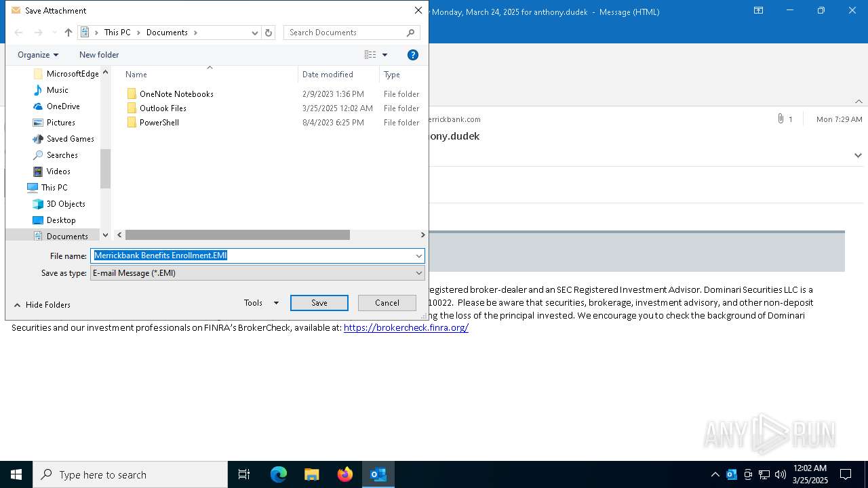Viewport: 868px width, 488px height.
Task: Open ribbon display options icon
Action: 759,11
